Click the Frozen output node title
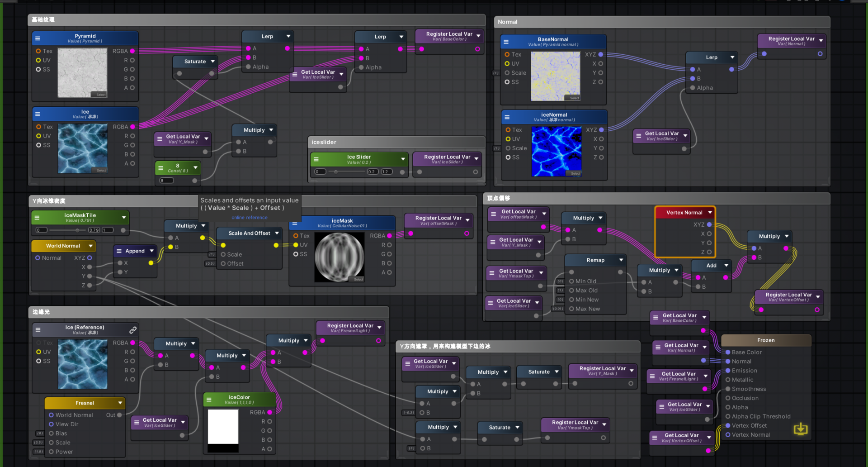This screenshot has width=868, height=467. 766,340
